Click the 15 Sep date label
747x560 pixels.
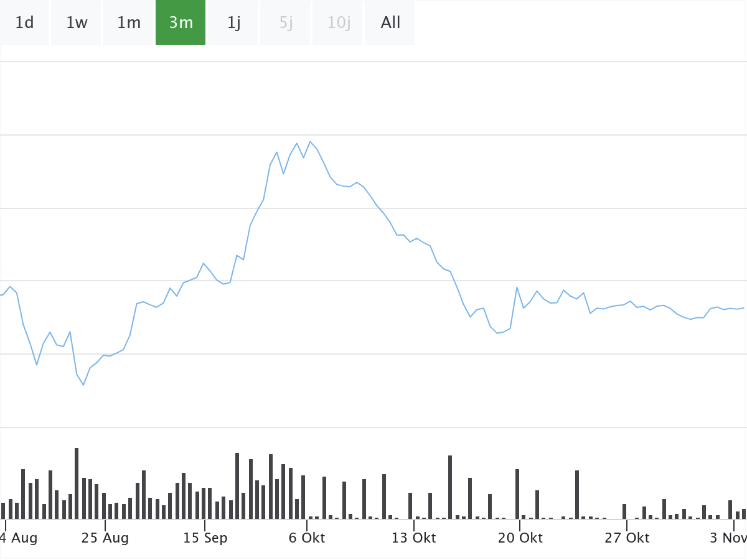205,538
